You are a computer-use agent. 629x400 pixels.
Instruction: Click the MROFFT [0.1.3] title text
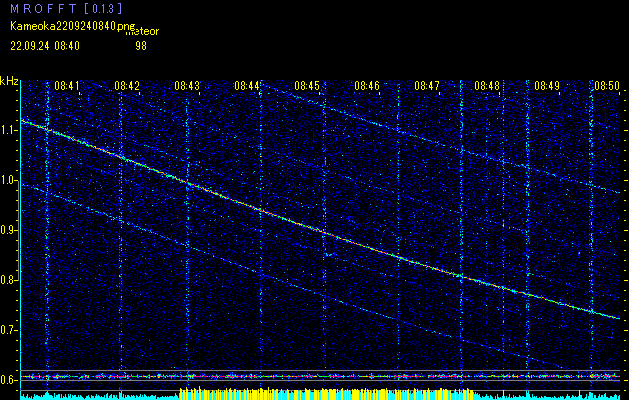pos(66,8)
